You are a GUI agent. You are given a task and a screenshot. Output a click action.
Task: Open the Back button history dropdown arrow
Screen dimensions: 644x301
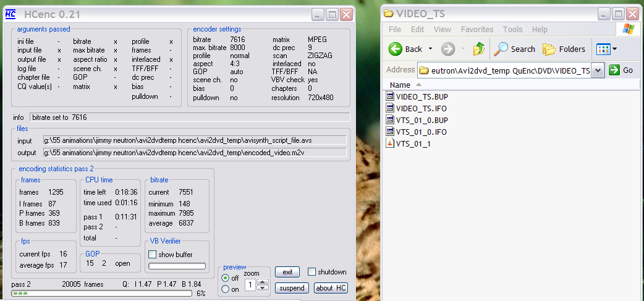coord(430,49)
